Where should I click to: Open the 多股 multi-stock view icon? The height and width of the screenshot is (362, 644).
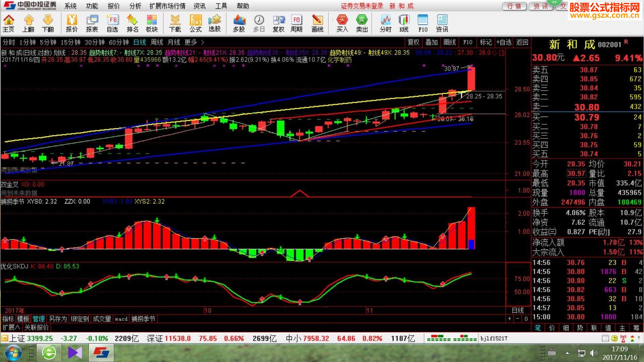click(239, 23)
